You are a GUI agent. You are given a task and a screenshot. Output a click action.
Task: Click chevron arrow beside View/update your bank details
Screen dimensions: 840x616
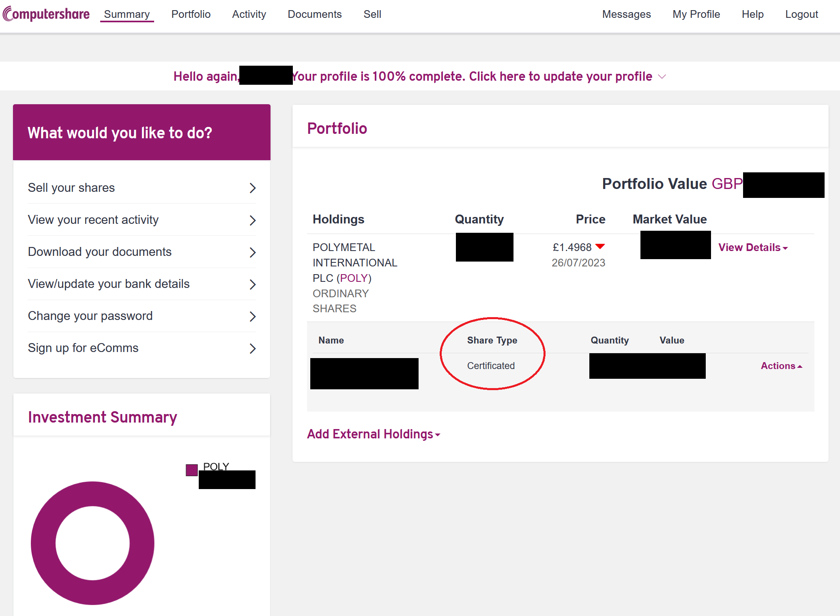coord(252,284)
